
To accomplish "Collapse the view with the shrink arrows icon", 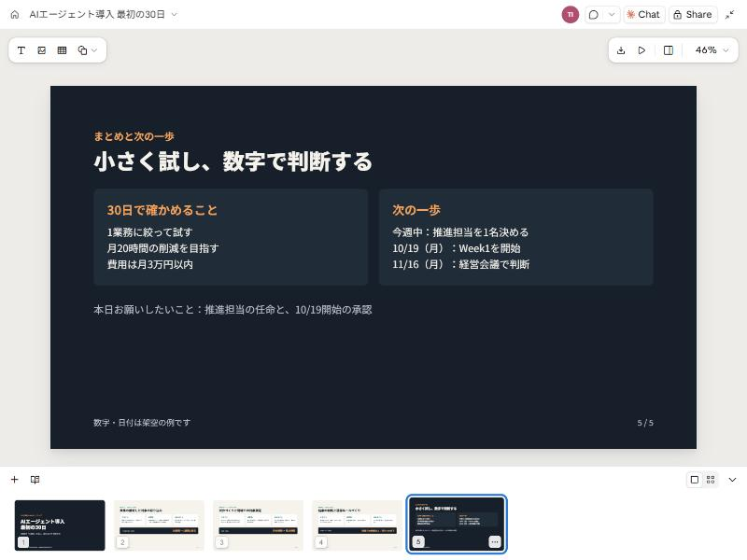I will pyautogui.click(x=729, y=14).
